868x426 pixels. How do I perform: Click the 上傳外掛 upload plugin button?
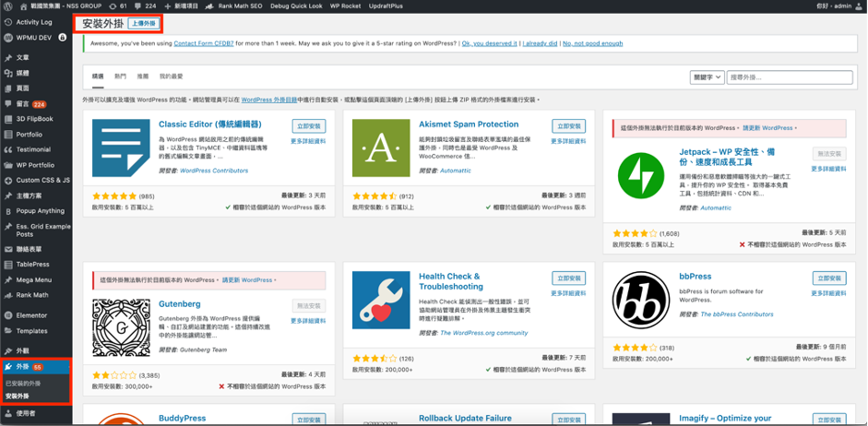[x=144, y=23]
